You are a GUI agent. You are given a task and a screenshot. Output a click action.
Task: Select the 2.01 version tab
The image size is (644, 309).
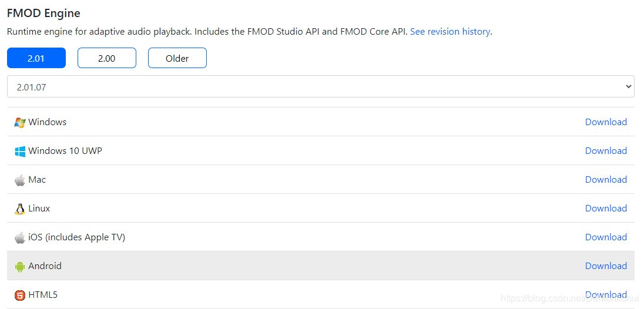coord(36,58)
